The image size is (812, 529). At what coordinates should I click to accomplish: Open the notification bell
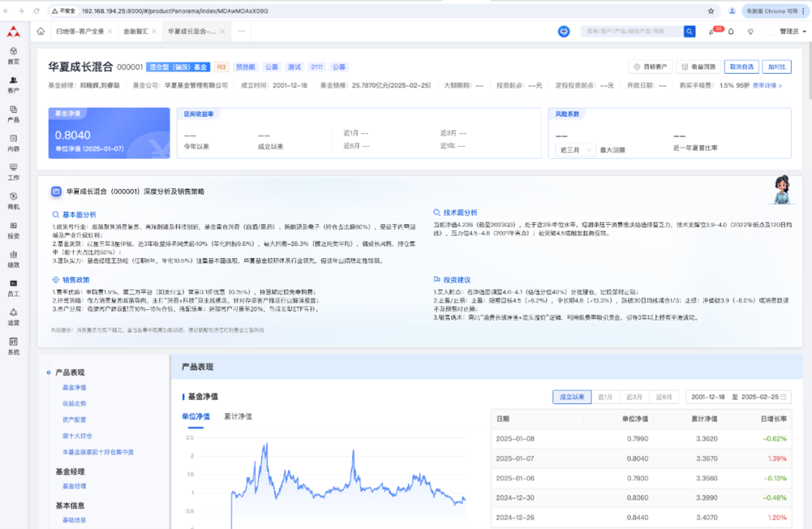(731, 32)
